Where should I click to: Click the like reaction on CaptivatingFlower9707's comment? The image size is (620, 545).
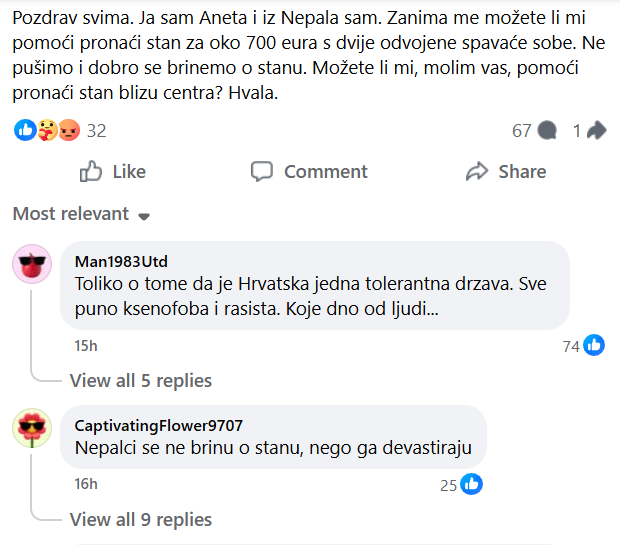coord(471,485)
